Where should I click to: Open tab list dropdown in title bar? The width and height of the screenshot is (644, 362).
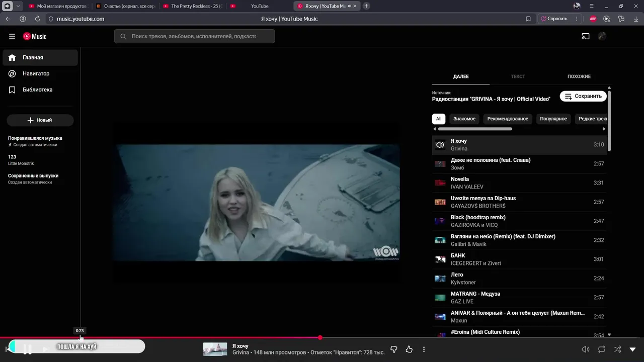pyautogui.click(x=19, y=6)
